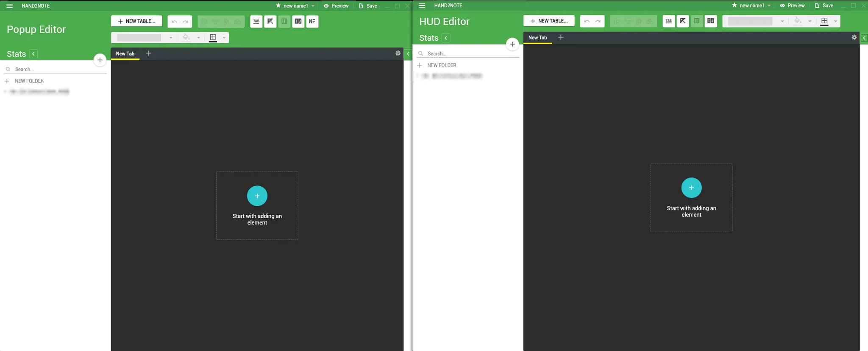Viewport: 868px width, 351px height.
Task: Open the HUD Editor tab settings gear
Action: pyautogui.click(x=854, y=37)
